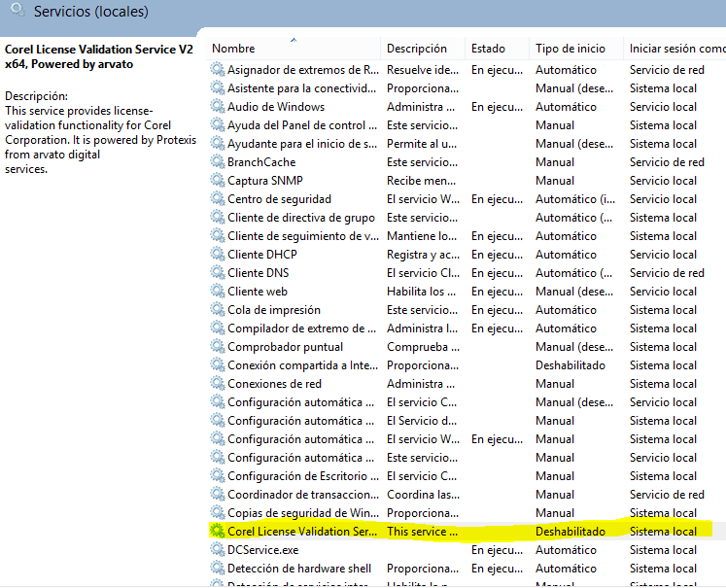Click the gear icon of Copias de seguridad de Windows
The width and height of the screenshot is (726, 588).
(x=217, y=513)
